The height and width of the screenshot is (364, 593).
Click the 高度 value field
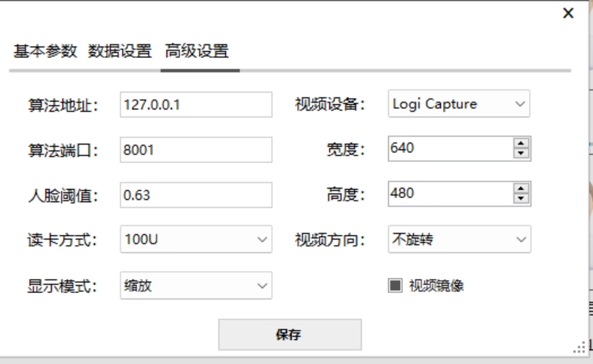pyautogui.click(x=449, y=194)
